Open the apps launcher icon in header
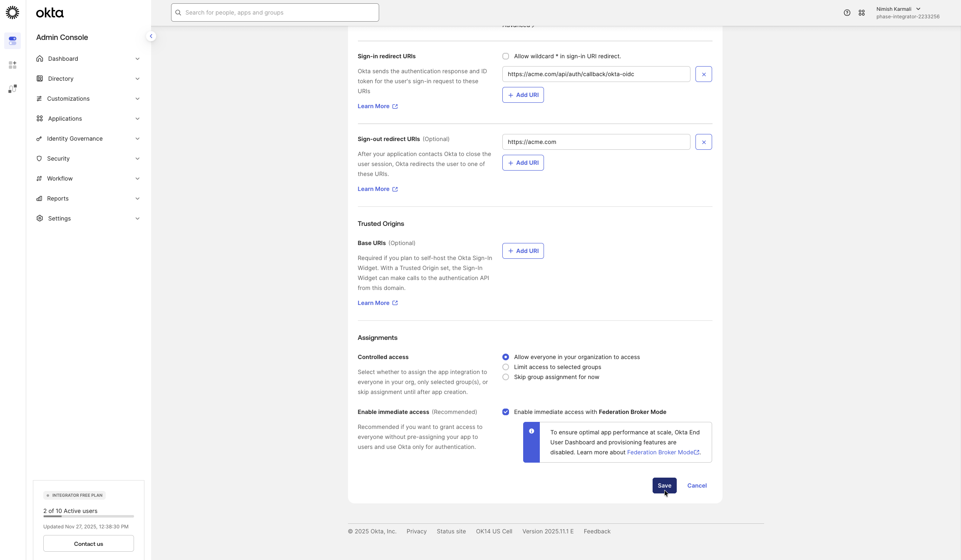 click(862, 13)
